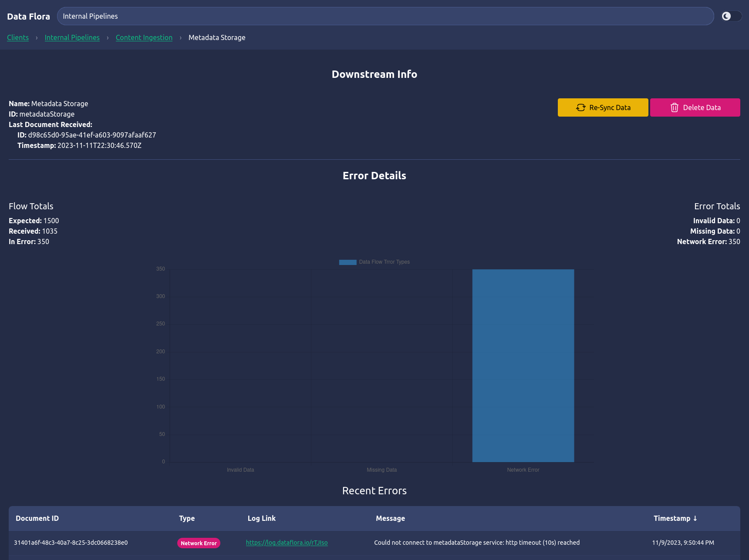Focus the Internal Pipelines search field
The width and height of the screenshot is (749, 560).
[x=385, y=16]
